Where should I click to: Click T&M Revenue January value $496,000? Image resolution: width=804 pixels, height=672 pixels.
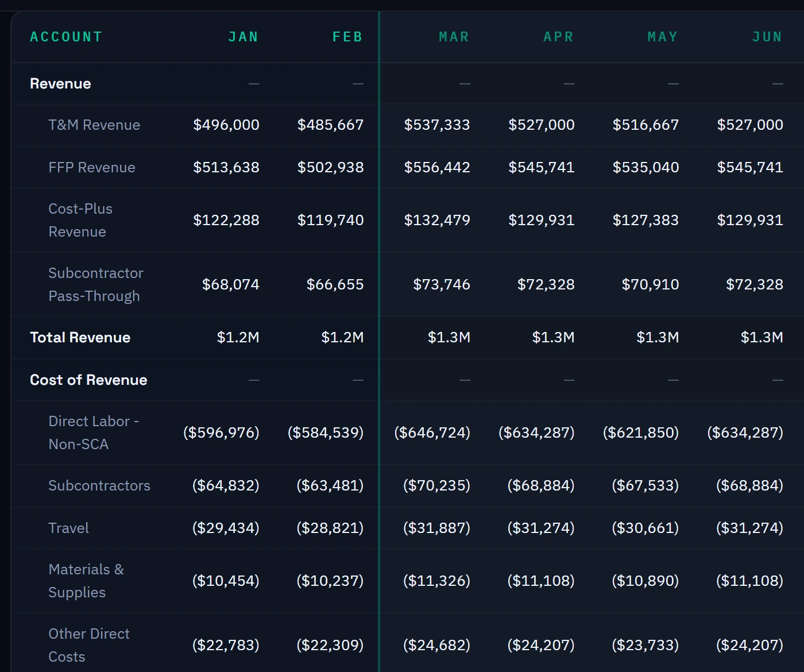226,125
